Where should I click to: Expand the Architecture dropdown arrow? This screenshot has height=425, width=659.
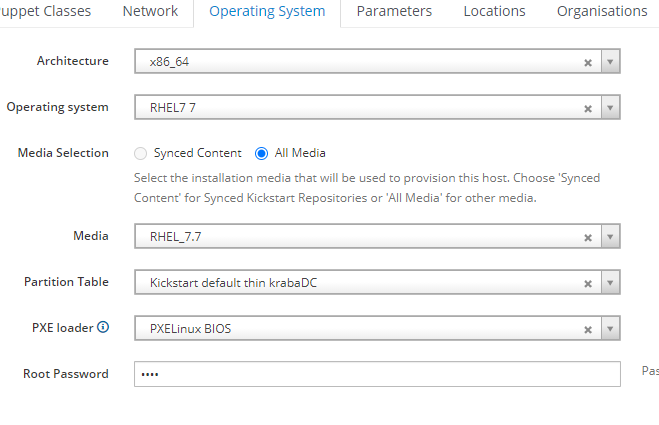(610, 62)
